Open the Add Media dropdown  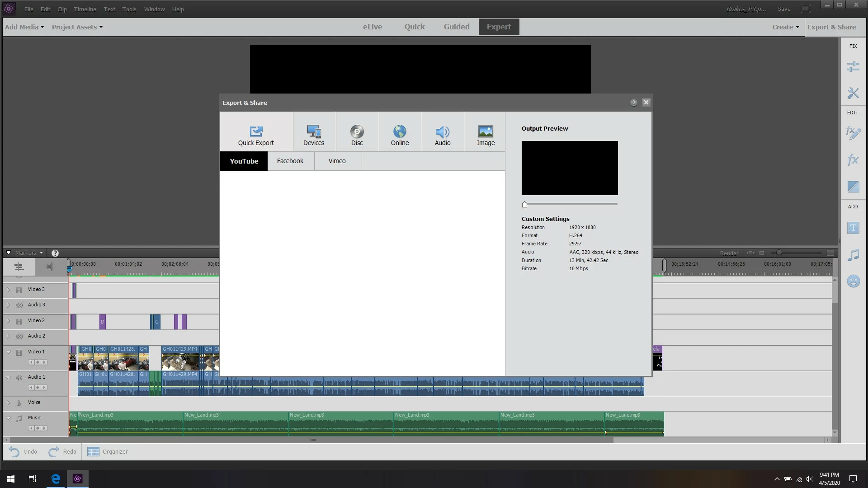pos(24,27)
